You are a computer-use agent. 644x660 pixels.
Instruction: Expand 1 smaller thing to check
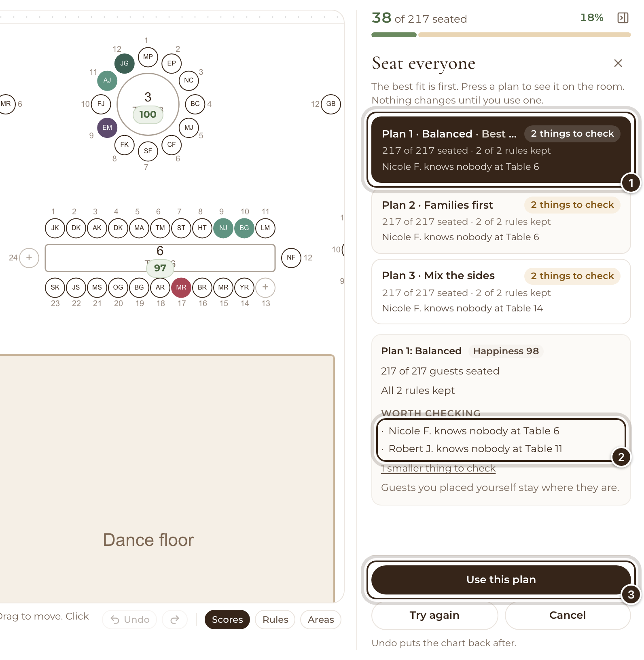point(438,468)
